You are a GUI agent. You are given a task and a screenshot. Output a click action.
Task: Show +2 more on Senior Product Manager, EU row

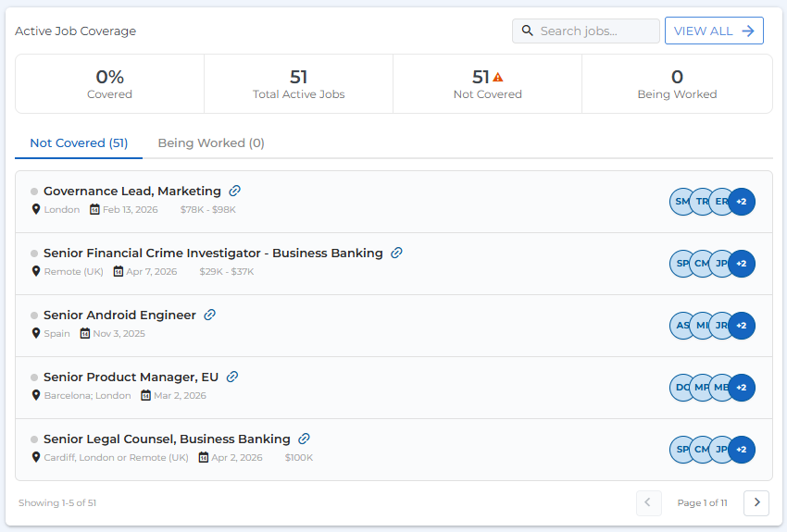point(742,388)
